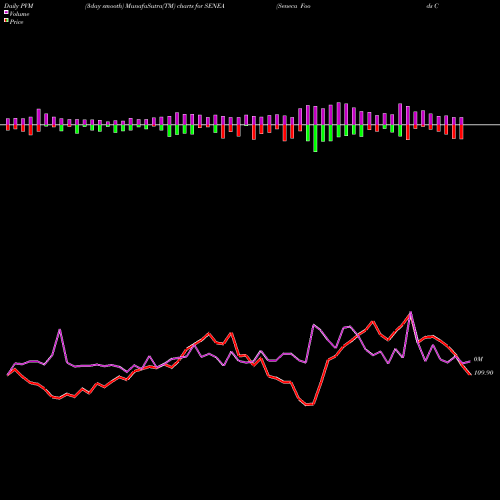Click the tallest green bar below the baseline
Screen dimensions: 500x500
[315, 138]
